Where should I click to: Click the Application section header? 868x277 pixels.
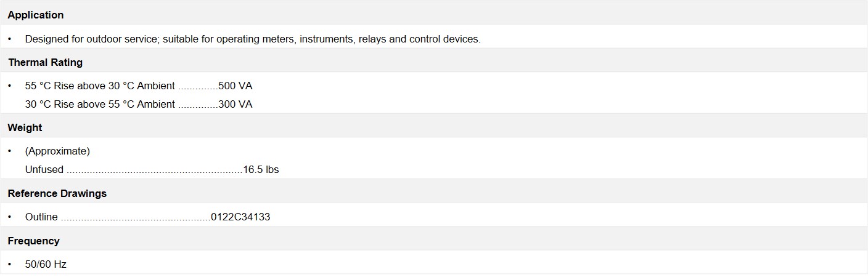click(x=36, y=15)
